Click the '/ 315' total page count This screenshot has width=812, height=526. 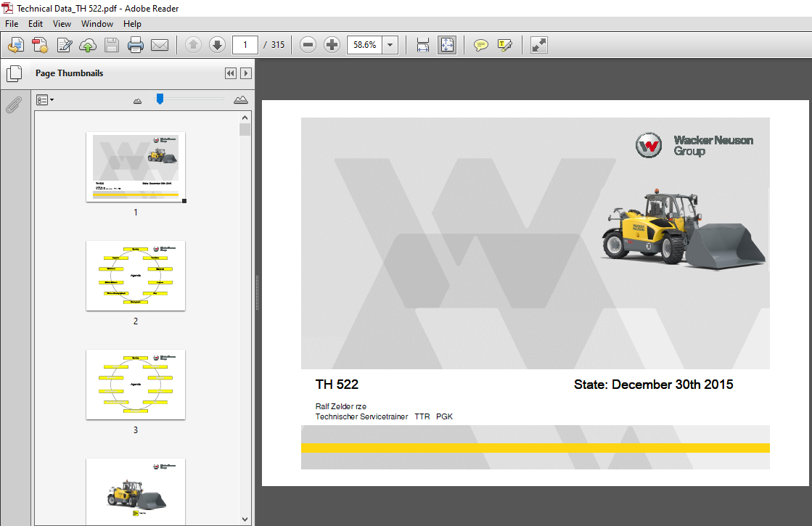pos(274,45)
